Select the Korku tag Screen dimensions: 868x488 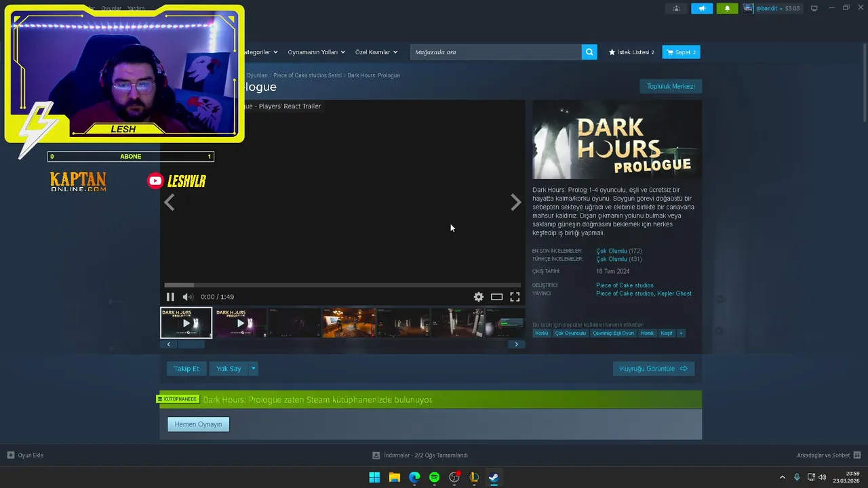541,333
